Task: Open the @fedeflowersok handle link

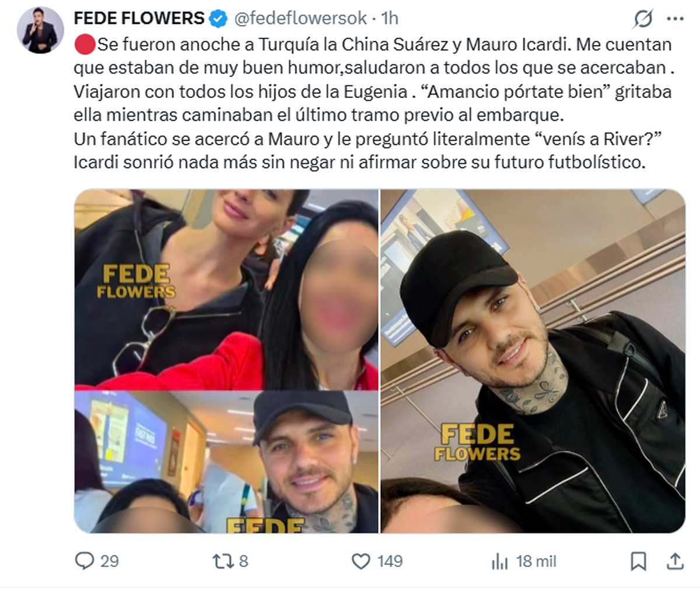Action: point(300,19)
